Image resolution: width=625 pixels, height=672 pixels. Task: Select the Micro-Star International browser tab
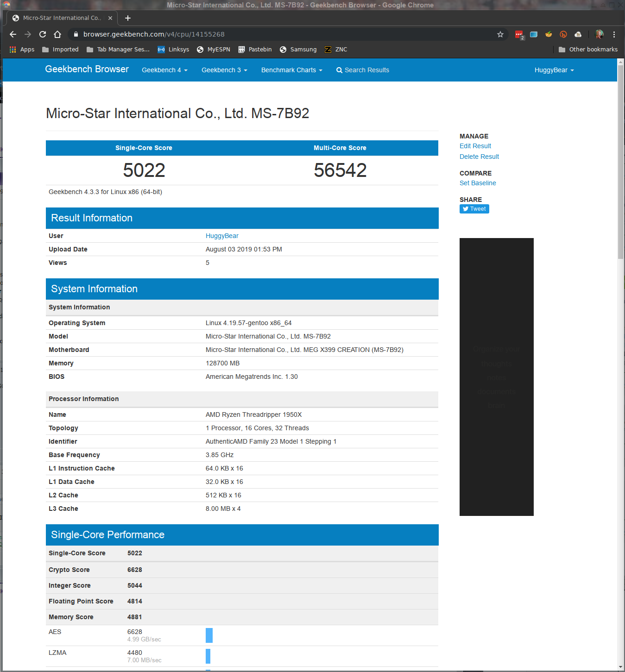point(62,18)
